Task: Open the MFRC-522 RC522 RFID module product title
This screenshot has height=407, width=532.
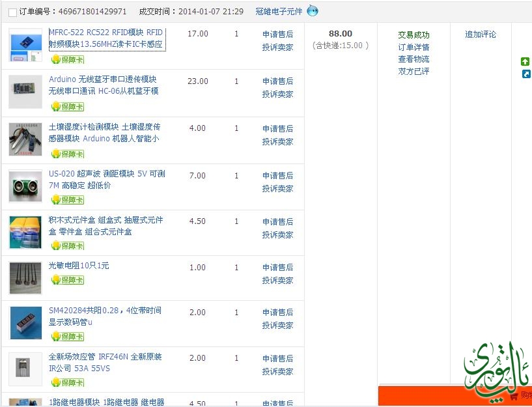Action: pos(107,38)
